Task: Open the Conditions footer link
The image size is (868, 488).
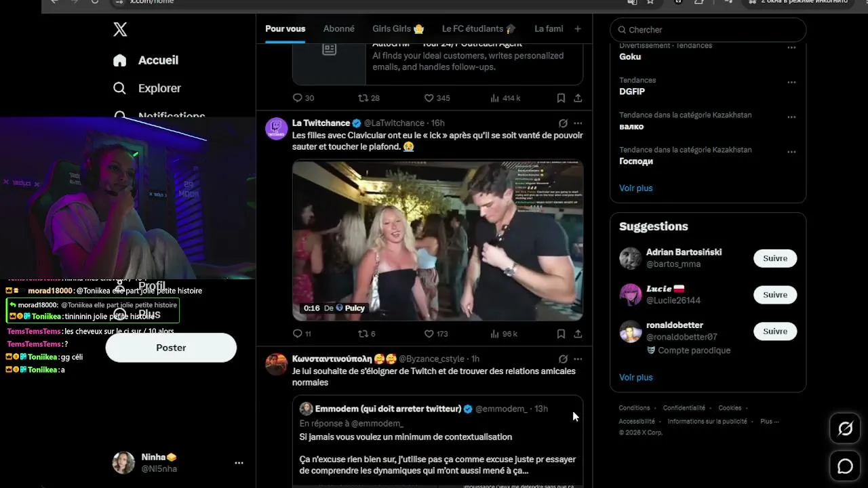Action: tap(634, 408)
